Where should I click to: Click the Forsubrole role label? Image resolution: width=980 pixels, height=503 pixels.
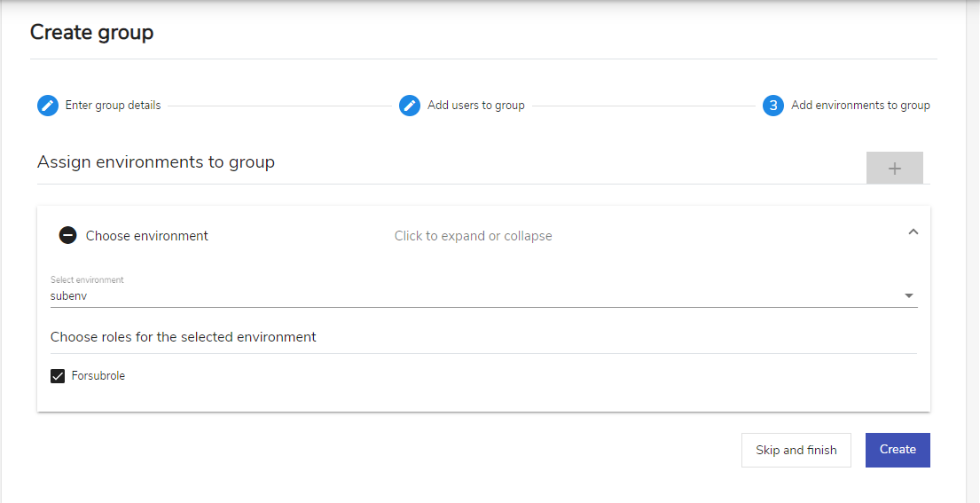pos(98,376)
